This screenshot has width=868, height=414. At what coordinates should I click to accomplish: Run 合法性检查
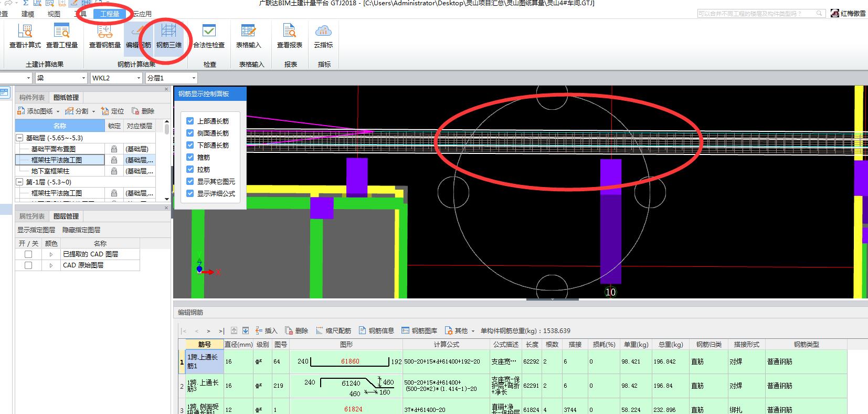pos(209,36)
